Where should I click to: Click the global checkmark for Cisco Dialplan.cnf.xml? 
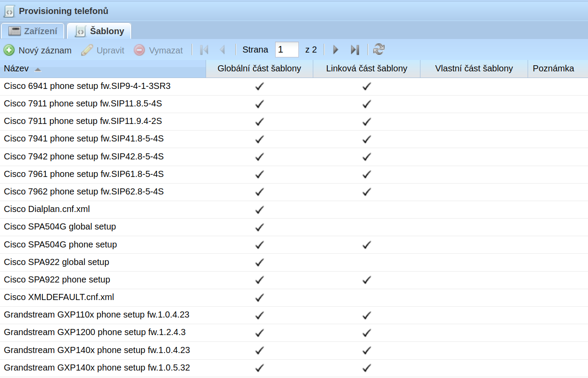pos(259,210)
